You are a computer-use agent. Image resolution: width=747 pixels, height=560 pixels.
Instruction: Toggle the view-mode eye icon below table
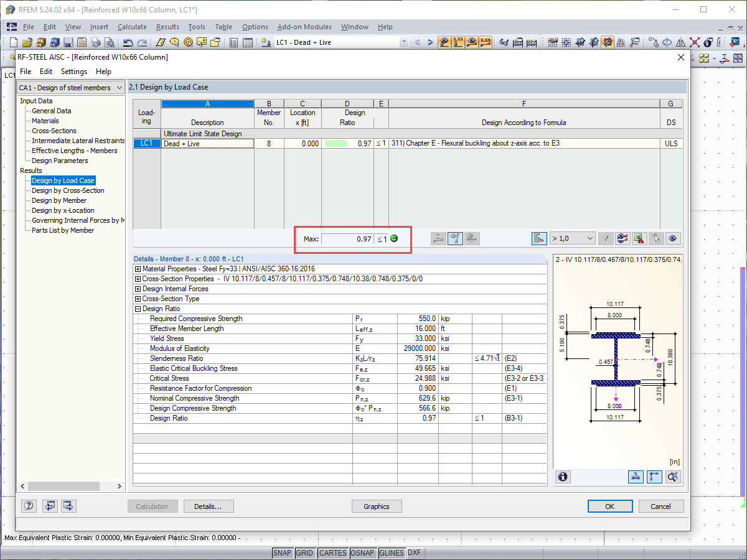672,238
